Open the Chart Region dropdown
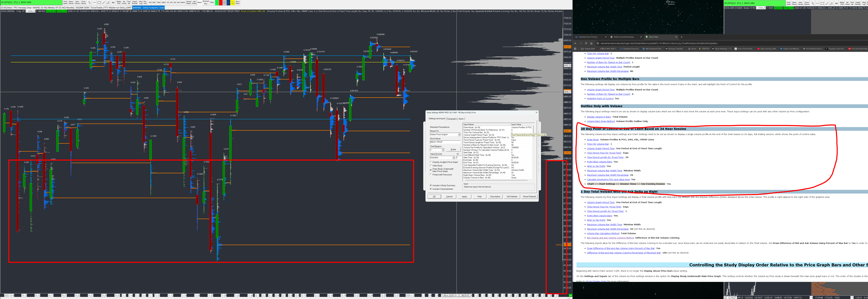 (x=437, y=149)
